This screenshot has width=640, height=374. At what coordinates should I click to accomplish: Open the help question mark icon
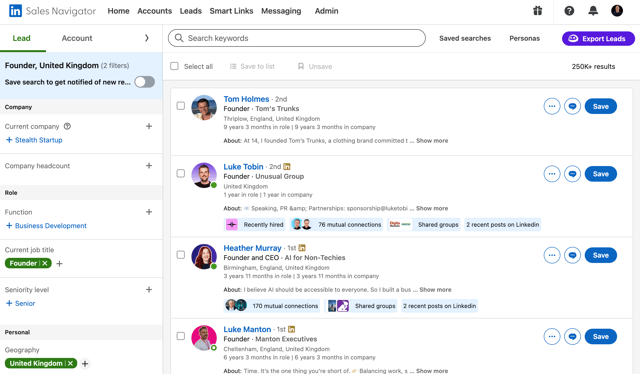pos(569,11)
